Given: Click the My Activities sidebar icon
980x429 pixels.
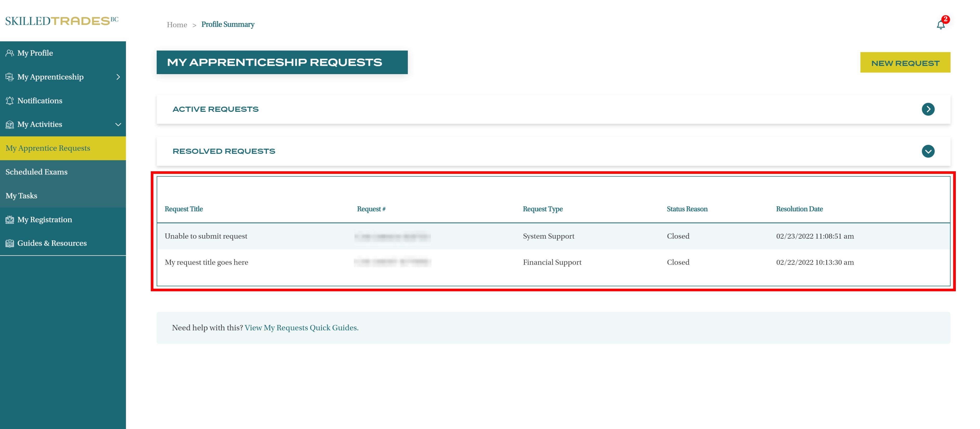Looking at the screenshot, I should [10, 125].
